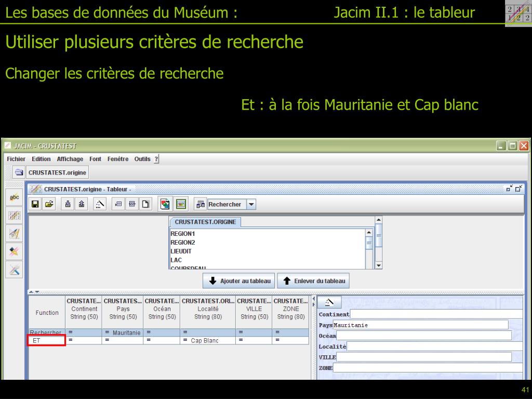The width and height of the screenshot is (532, 399).
Task: Click the download arrow import icon
Action: (x=68, y=204)
